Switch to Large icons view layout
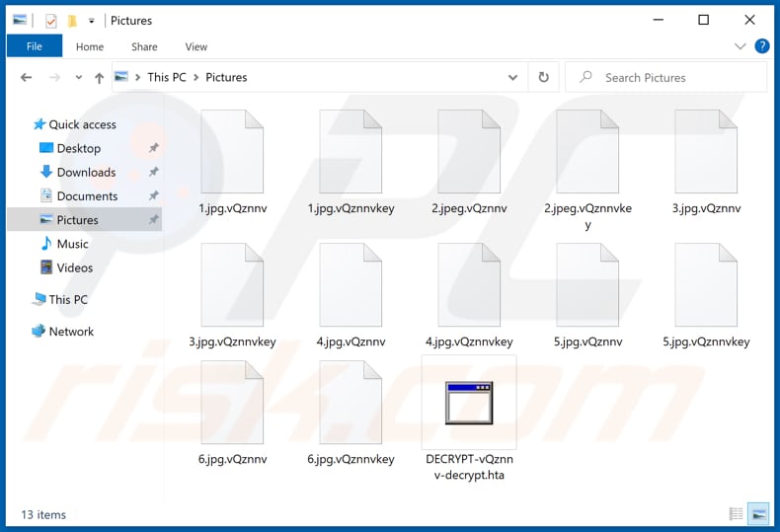 pos(758,513)
